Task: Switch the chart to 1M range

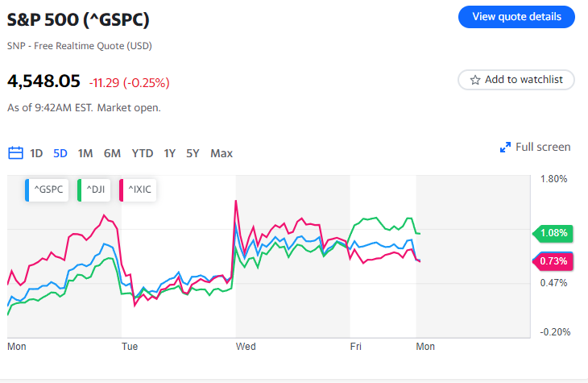Action: [x=85, y=153]
